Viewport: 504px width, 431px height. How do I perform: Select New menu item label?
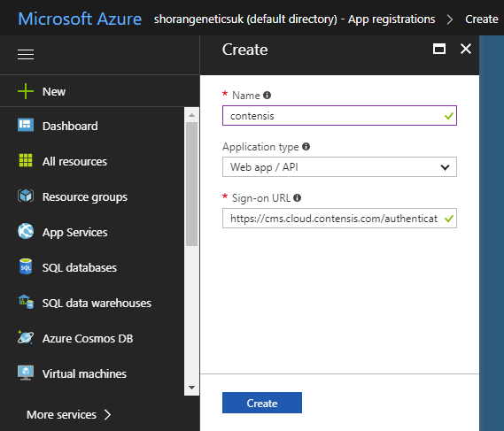click(54, 92)
